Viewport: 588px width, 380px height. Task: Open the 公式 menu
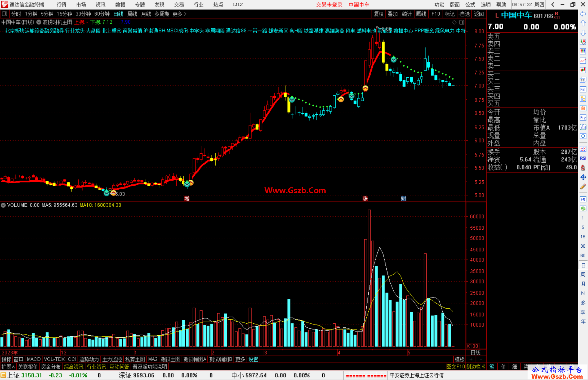(x=470, y=4)
